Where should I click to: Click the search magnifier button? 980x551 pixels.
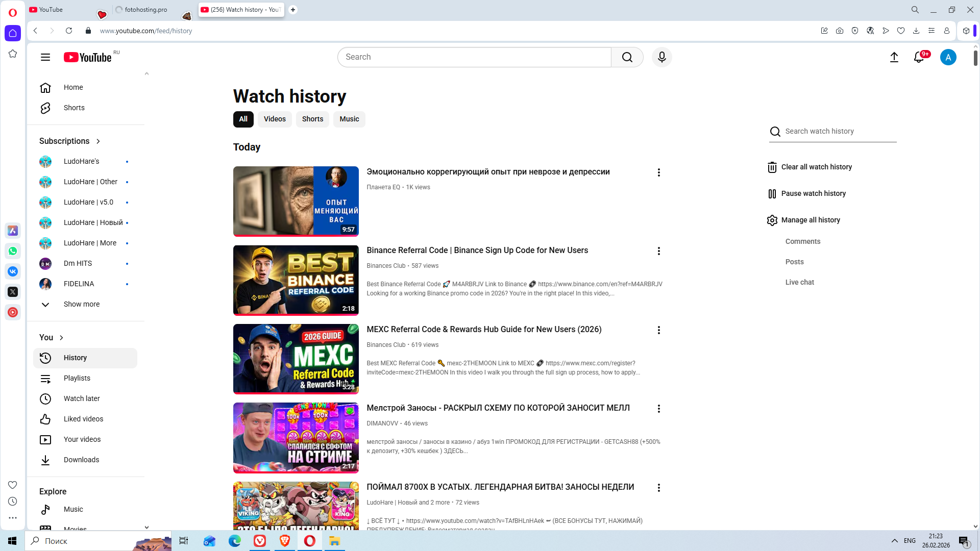coord(627,57)
